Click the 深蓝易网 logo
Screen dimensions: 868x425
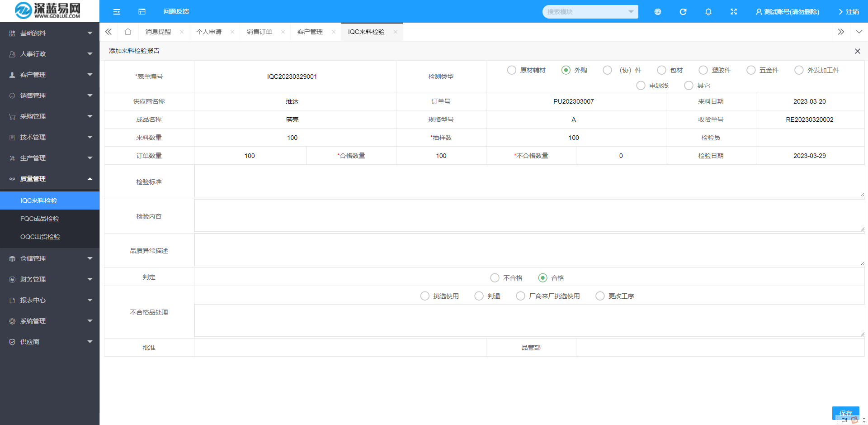click(x=47, y=10)
